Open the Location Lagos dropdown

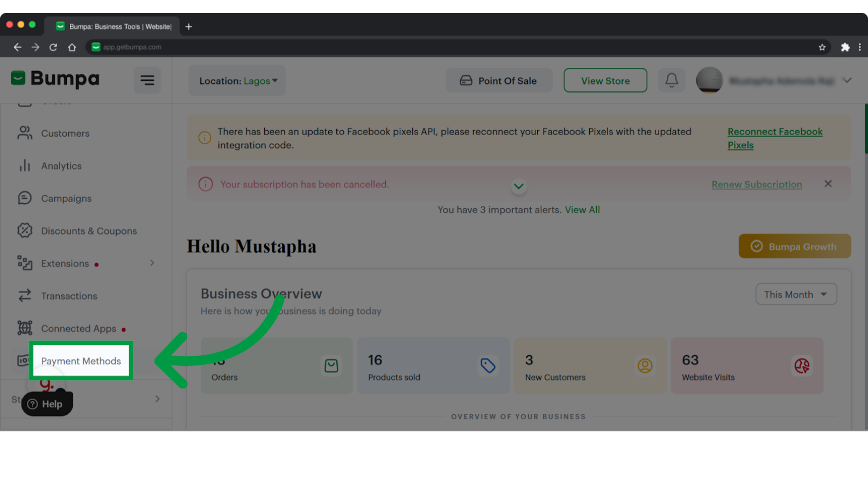(x=237, y=81)
